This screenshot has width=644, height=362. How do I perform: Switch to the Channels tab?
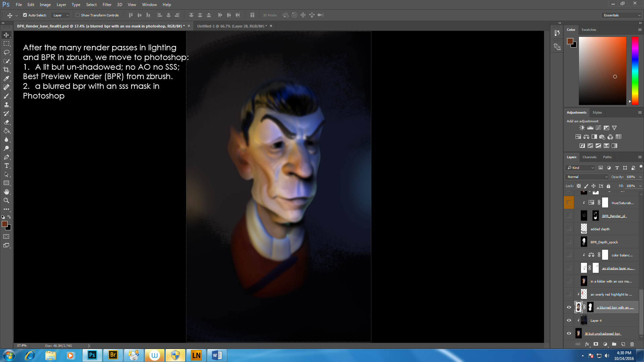click(589, 157)
